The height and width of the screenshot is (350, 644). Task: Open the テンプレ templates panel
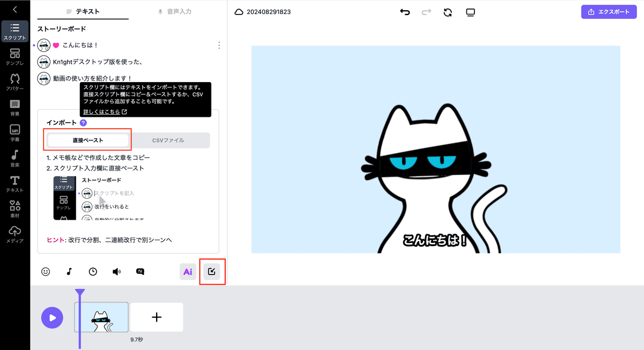15,57
